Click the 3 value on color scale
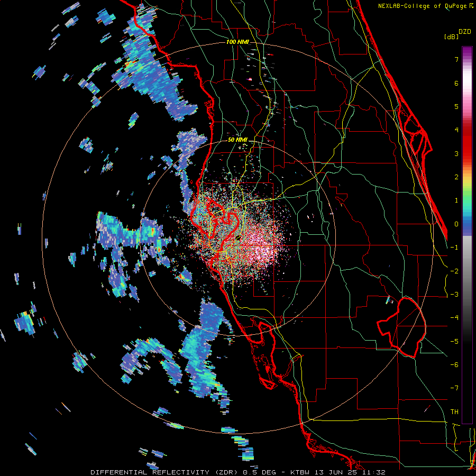476x476 pixels. coord(456,153)
